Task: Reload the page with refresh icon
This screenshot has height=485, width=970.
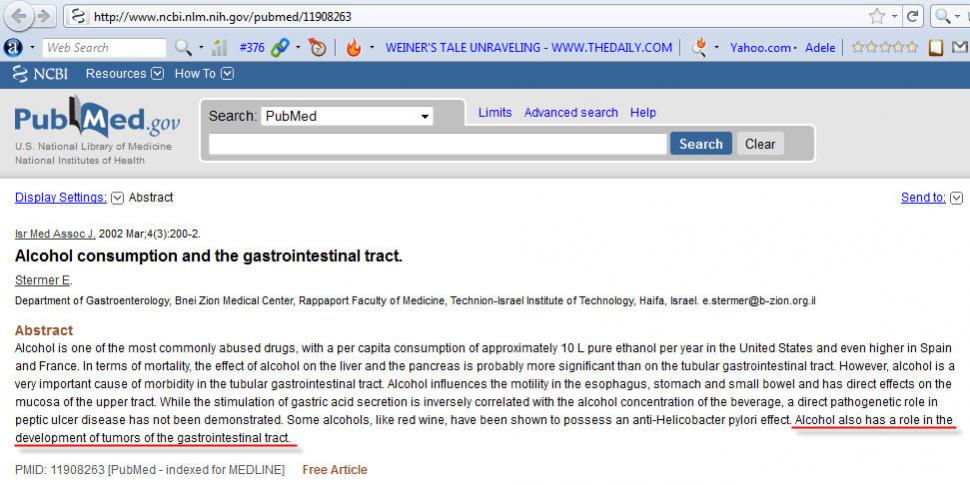Action: (x=912, y=16)
